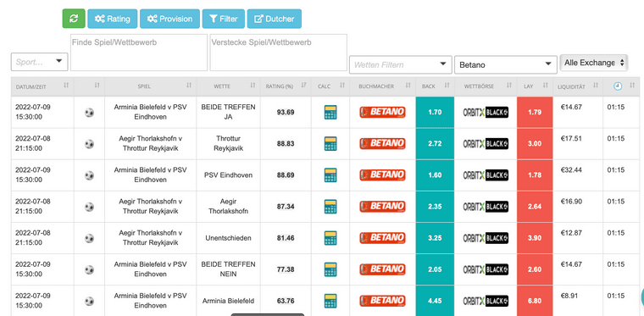Click lay odds 2.64

(535, 207)
